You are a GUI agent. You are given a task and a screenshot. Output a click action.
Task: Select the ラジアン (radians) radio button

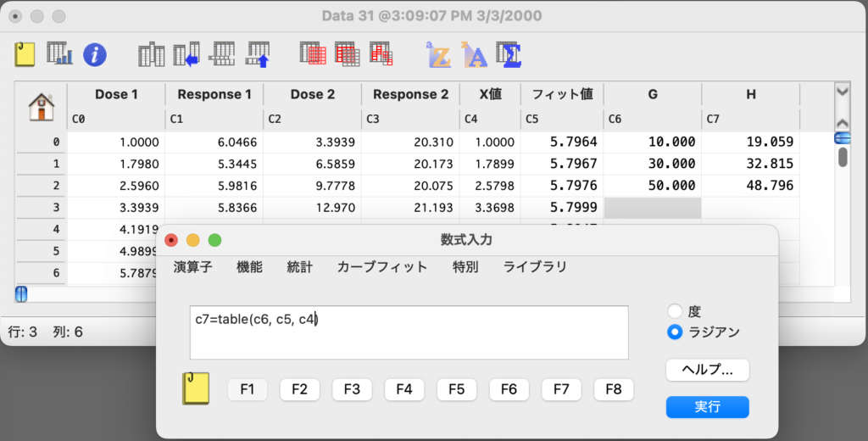pyautogui.click(x=676, y=332)
